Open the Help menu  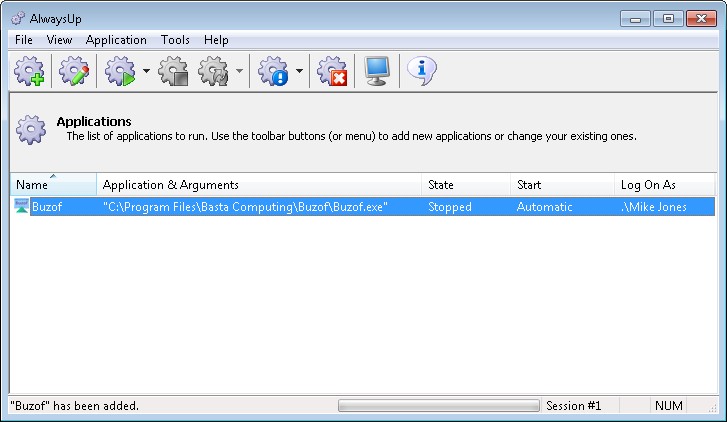click(x=216, y=40)
